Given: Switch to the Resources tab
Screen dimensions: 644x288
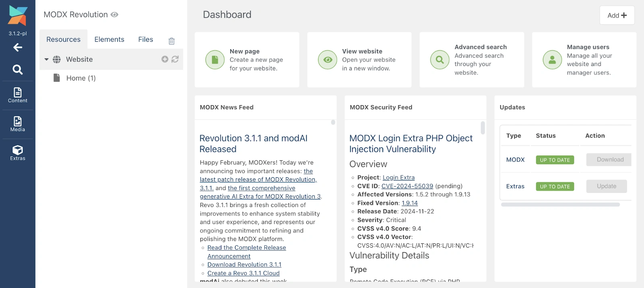Looking at the screenshot, I should point(63,39).
